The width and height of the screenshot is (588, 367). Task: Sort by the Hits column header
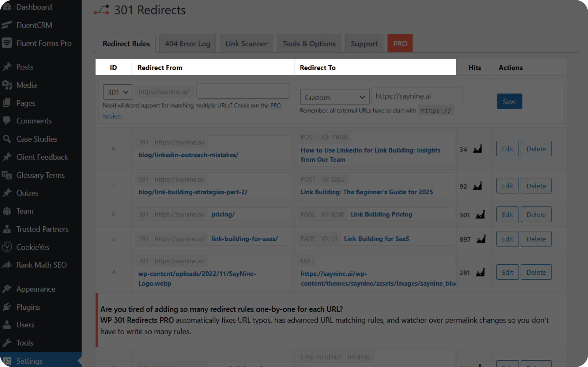click(474, 67)
